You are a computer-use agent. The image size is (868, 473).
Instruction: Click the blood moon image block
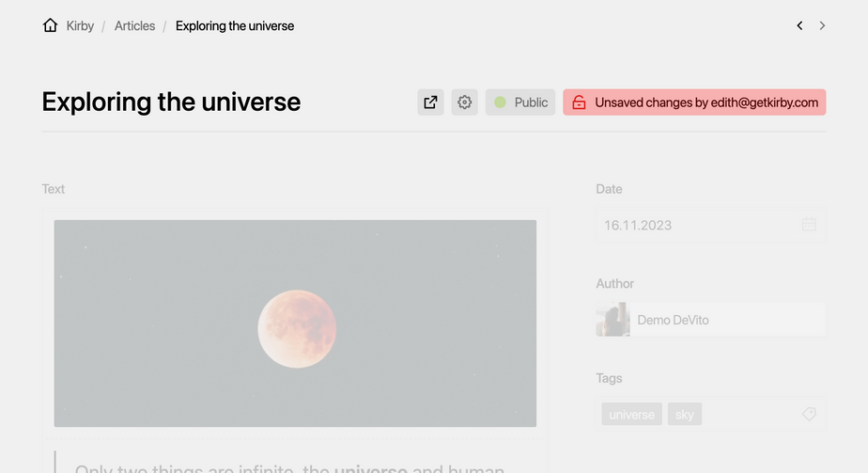coord(295,323)
